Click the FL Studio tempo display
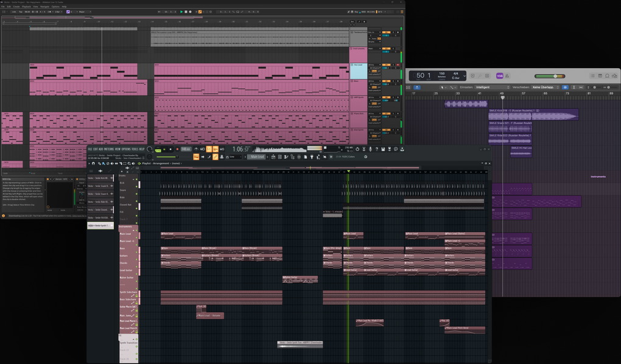 click(186, 149)
